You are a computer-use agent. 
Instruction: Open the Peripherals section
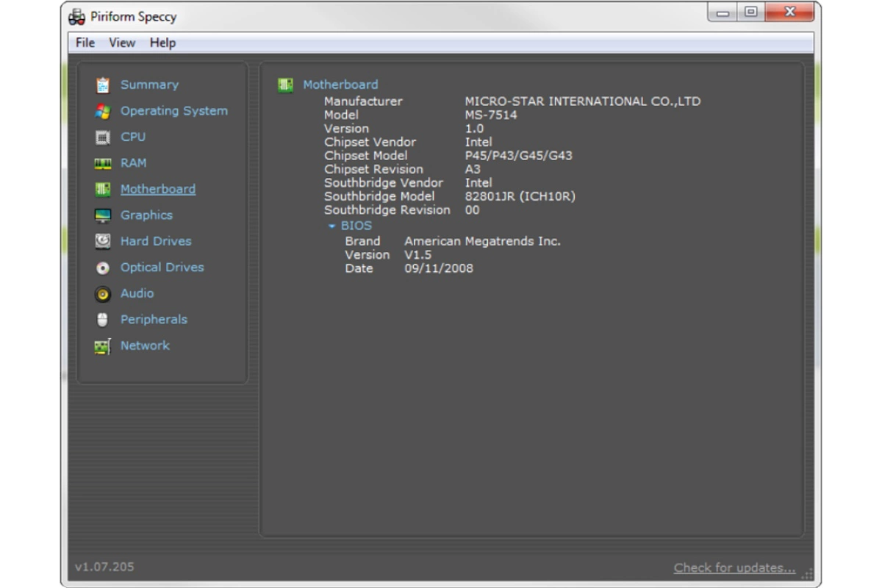coord(154,320)
